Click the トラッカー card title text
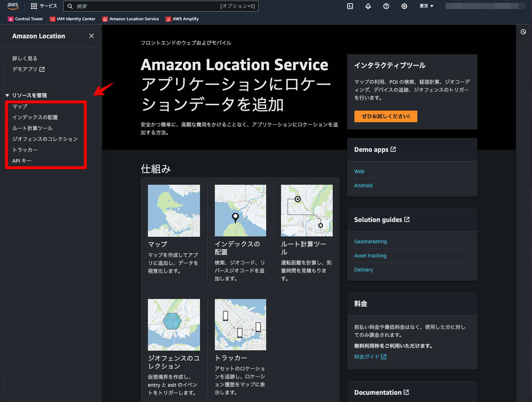The image size is (532, 402). click(x=231, y=358)
